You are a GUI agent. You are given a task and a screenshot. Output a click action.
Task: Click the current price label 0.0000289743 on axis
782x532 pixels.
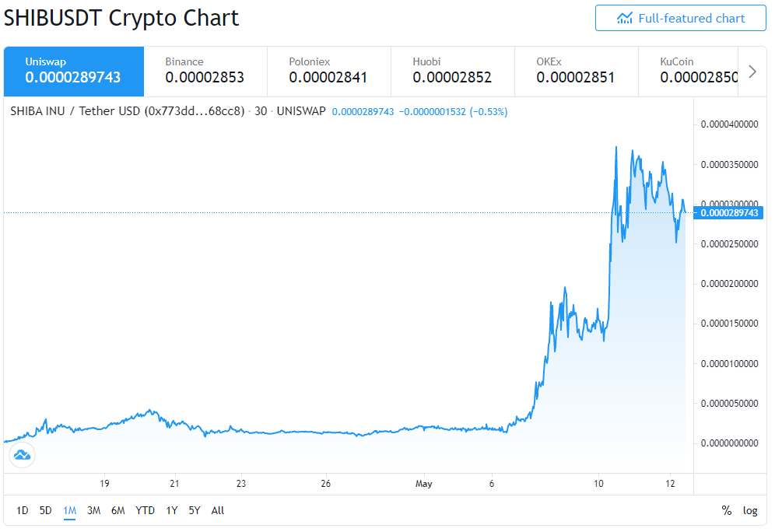(x=728, y=213)
